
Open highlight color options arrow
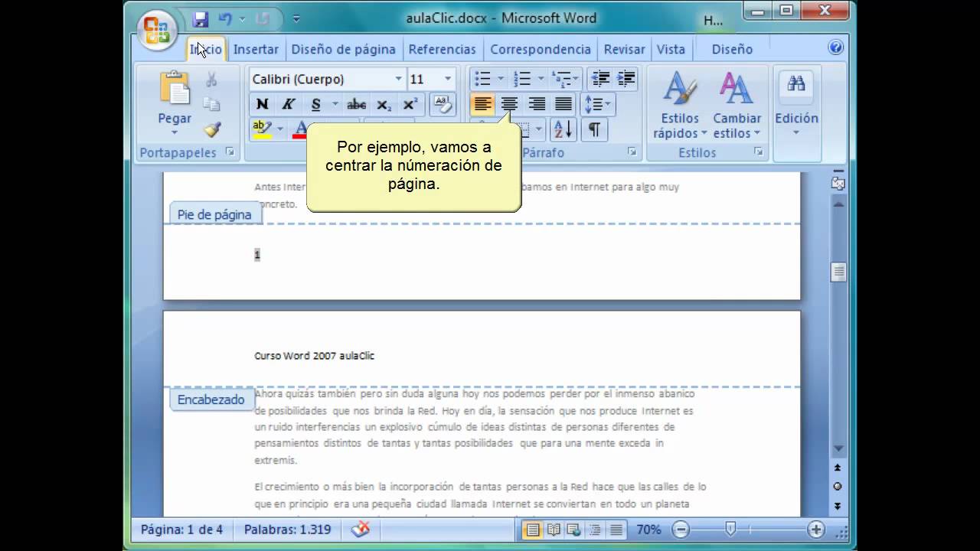click(x=279, y=129)
